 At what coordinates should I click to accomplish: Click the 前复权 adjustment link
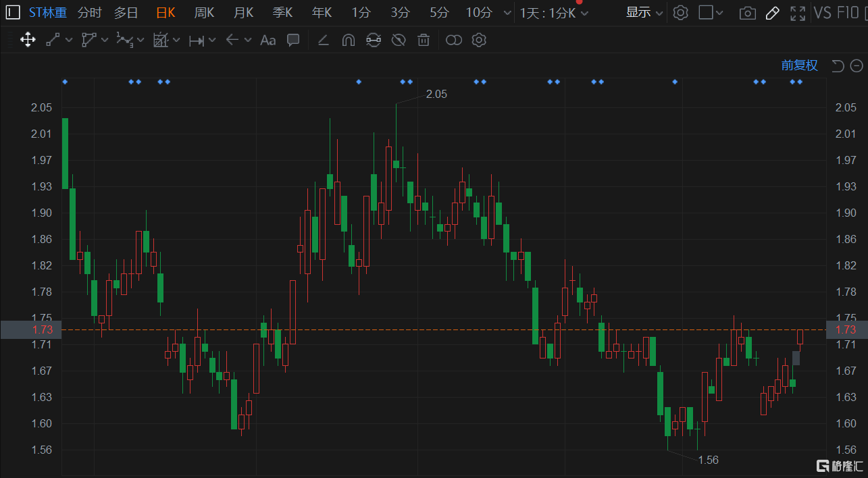tap(800, 65)
